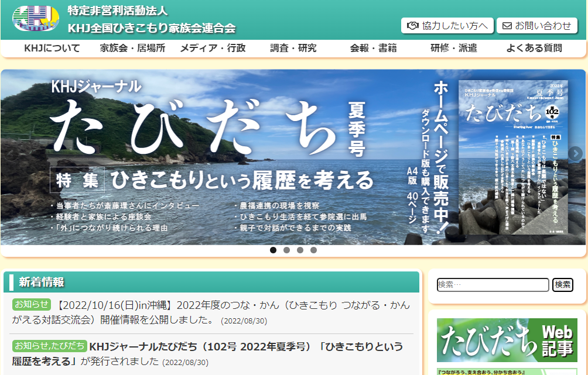
Task: Click the envelope icon beside お問い合わせ
Action: (507, 26)
